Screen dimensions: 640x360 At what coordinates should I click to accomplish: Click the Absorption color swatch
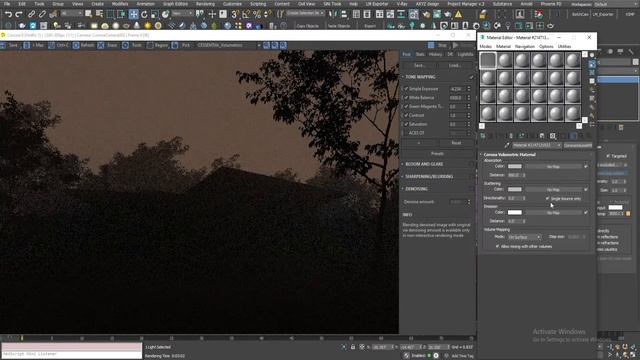[x=514, y=167]
